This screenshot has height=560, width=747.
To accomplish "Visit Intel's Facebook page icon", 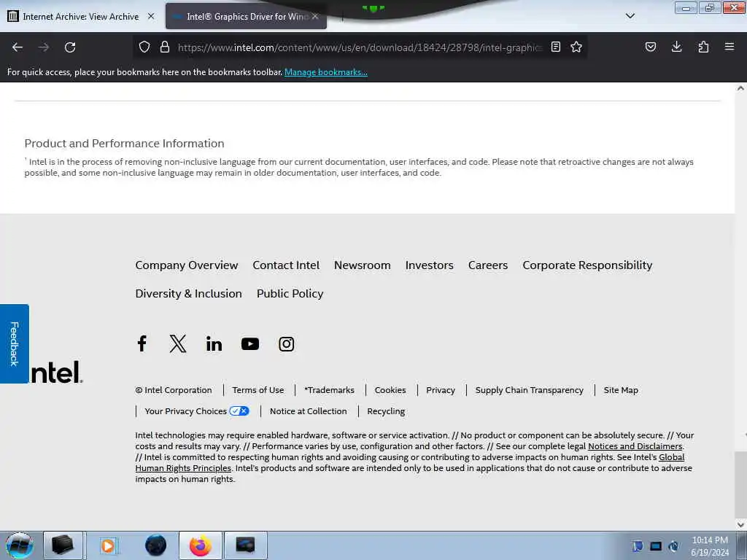I will coord(142,343).
